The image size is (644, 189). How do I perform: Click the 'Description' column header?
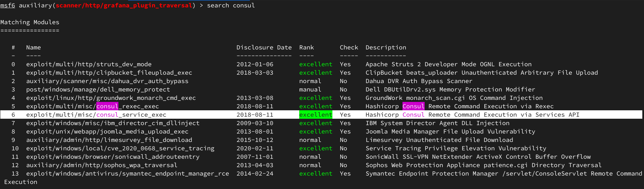[x=386, y=47]
